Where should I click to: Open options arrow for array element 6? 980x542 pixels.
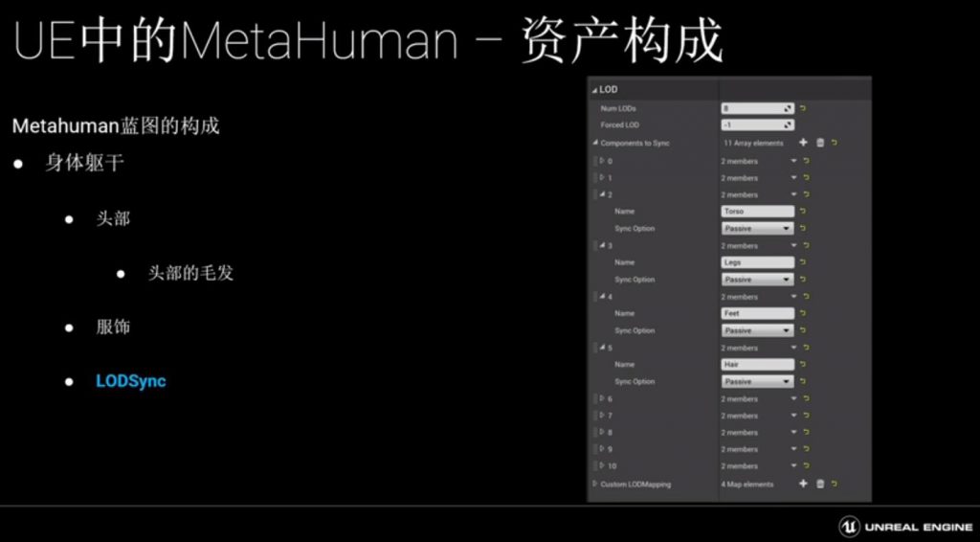(x=793, y=399)
